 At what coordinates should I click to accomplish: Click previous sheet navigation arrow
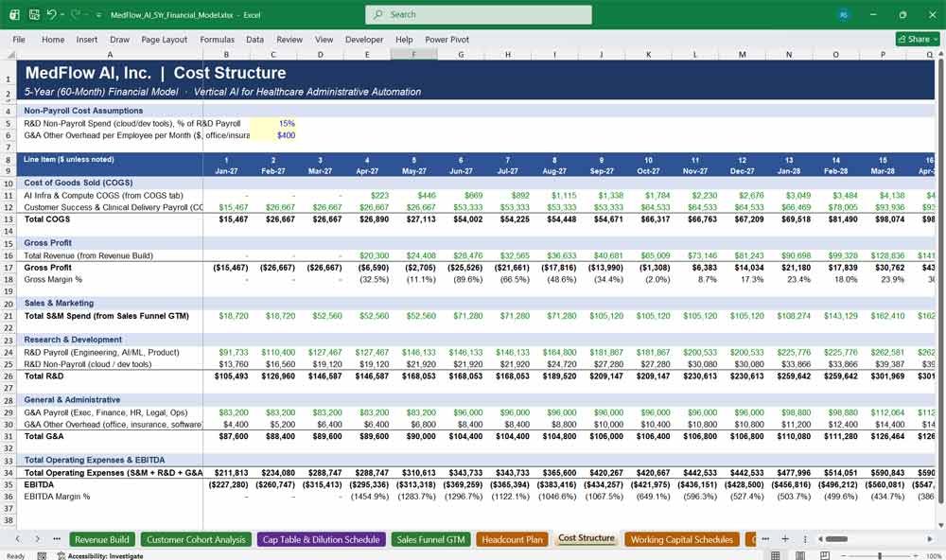pyautogui.click(x=18, y=538)
